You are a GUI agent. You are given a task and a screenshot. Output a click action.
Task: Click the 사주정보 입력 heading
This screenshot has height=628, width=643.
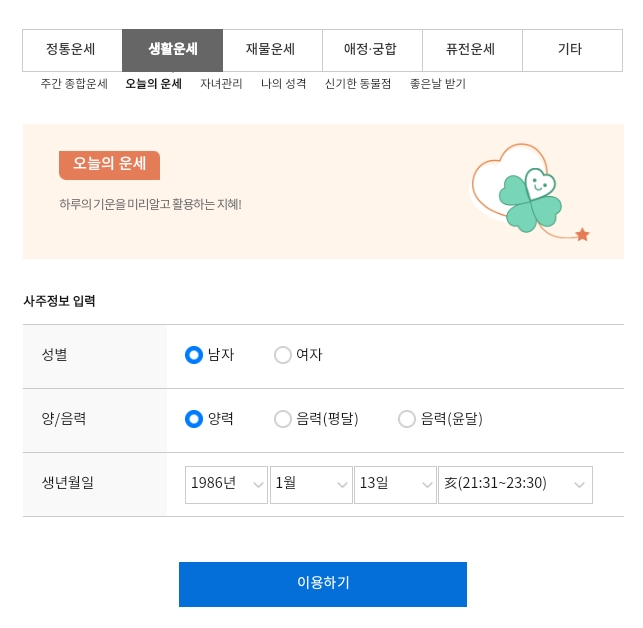59,301
